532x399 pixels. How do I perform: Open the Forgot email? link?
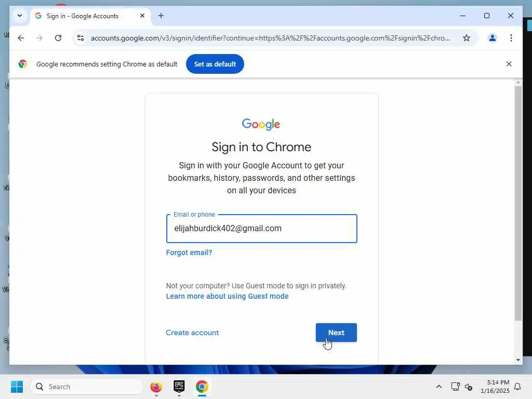[189, 252]
